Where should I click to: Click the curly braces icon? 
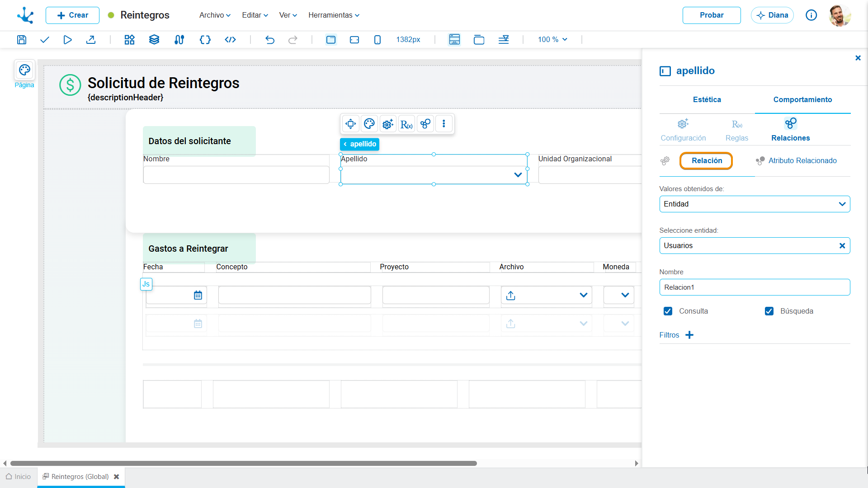pyautogui.click(x=205, y=40)
